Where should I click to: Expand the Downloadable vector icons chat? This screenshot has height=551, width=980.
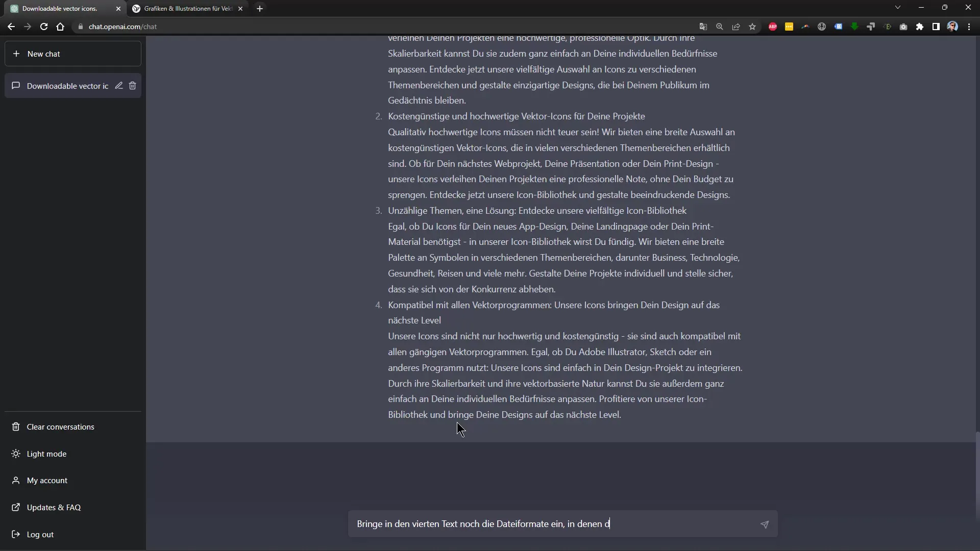pos(67,85)
